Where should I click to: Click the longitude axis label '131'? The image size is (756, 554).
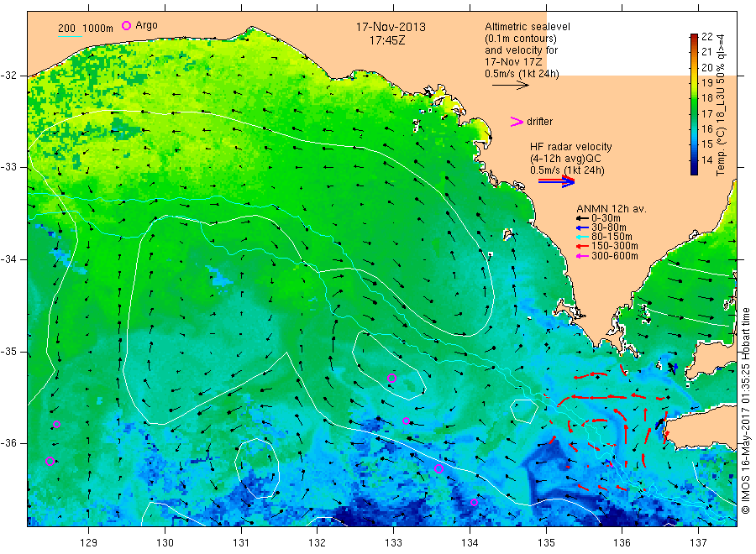(x=241, y=543)
